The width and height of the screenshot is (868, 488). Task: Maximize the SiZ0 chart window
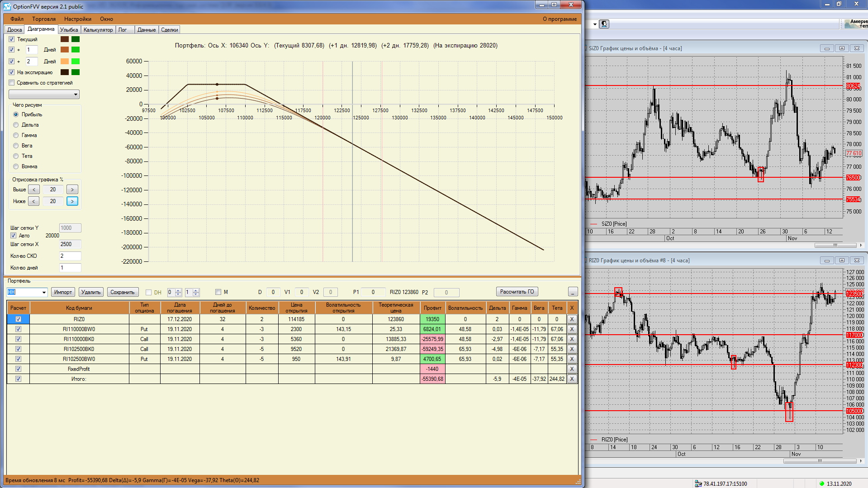click(x=842, y=48)
